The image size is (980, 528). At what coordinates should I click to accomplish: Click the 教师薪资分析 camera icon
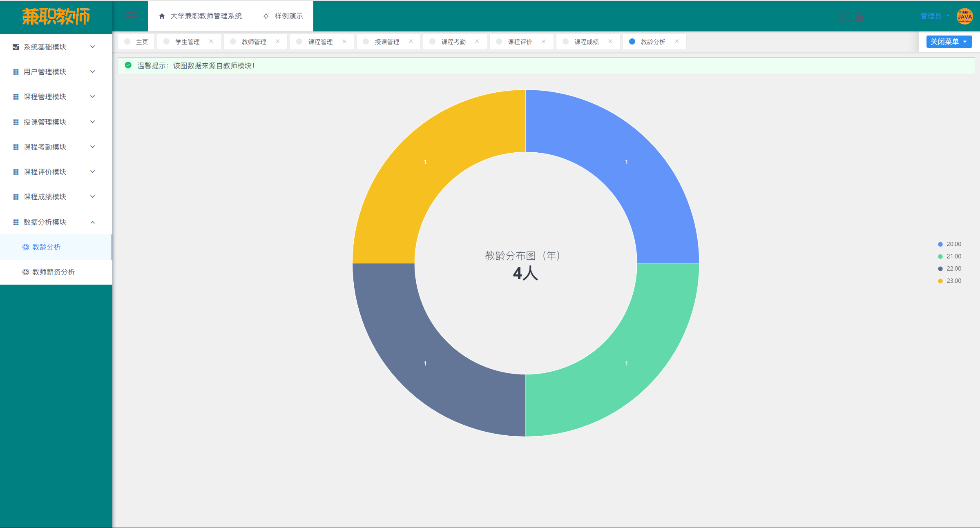click(x=25, y=272)
